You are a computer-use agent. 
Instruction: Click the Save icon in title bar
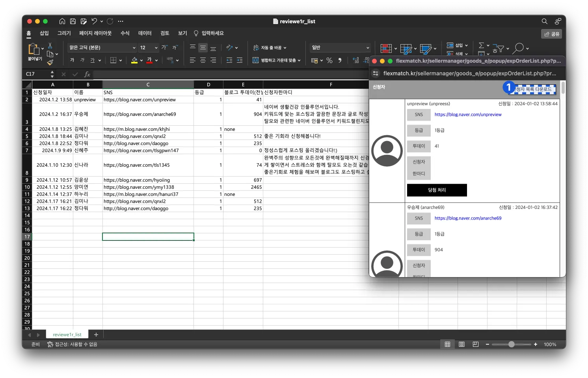pos(73,21)
